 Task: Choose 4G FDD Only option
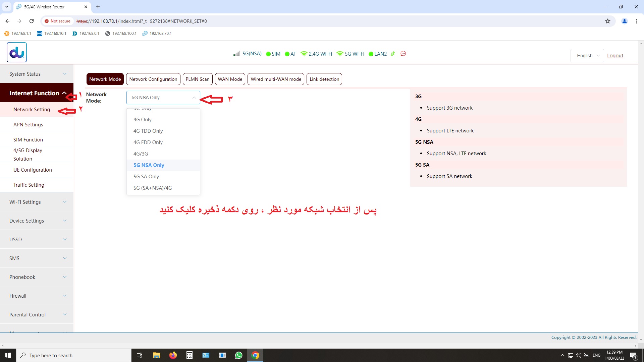(148, 142)
